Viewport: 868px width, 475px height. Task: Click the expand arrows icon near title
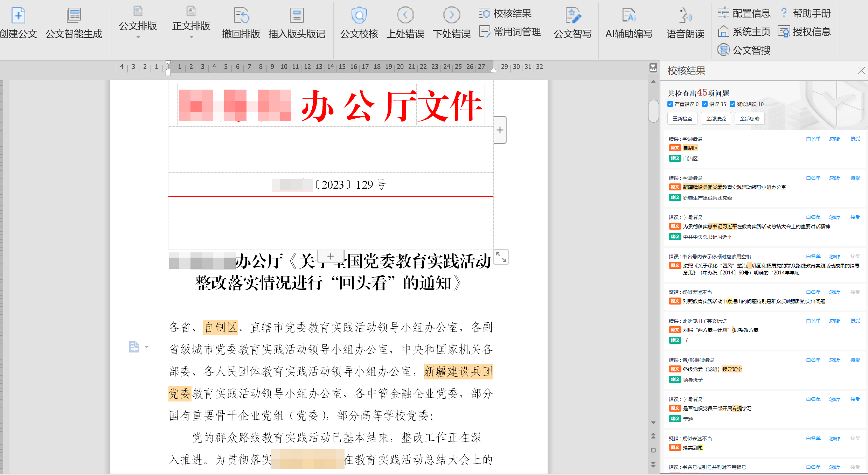point(501,257)
